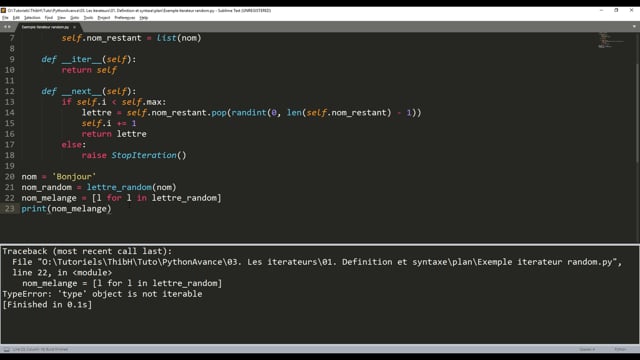Click 'lettre_random(nom)' on line 21
The width and height of the screenshot is (640, 360).
coord(131,187)
